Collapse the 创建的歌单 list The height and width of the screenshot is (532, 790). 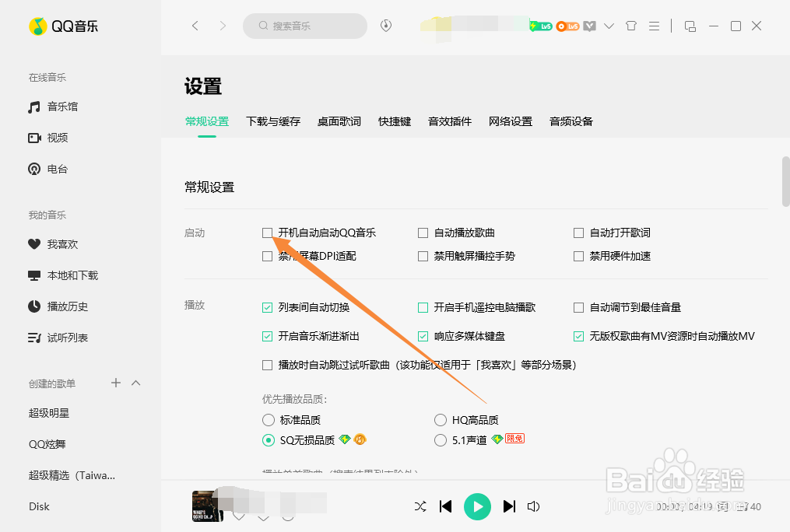(135, 383)
